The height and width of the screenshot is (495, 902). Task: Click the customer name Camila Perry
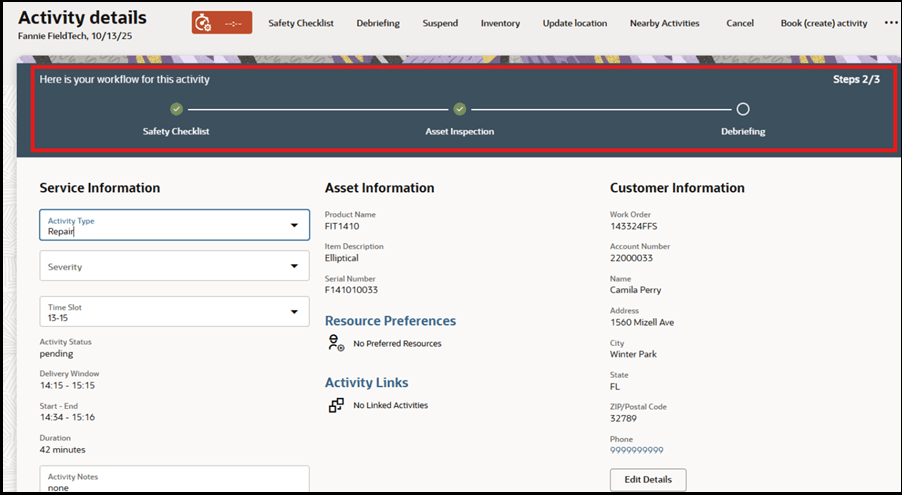point(635,290)
